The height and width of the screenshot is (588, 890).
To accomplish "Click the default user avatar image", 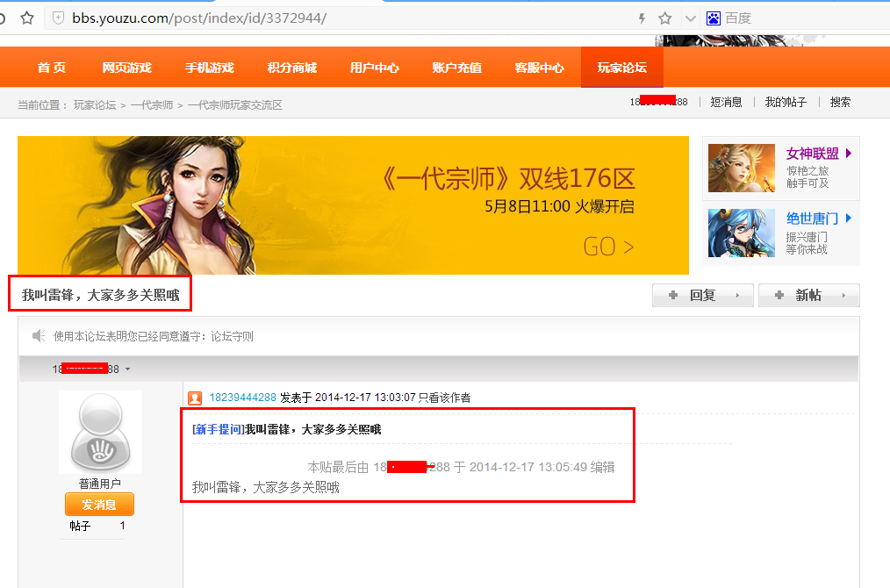I will 100,432.
